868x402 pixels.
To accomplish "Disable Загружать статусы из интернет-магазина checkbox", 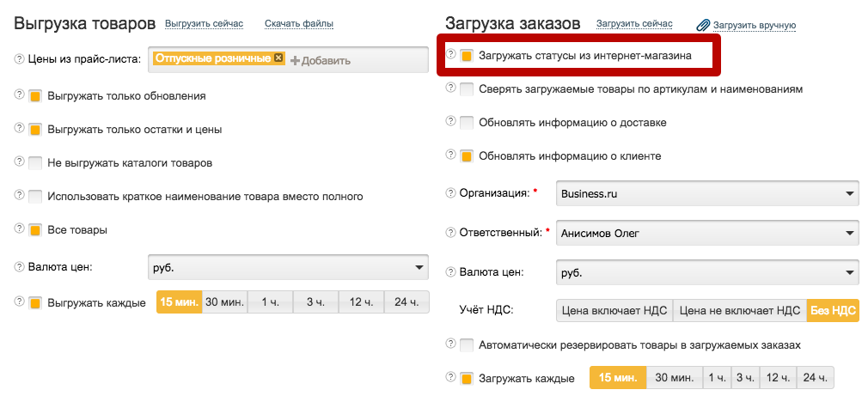I will click(x=467, y=56).
